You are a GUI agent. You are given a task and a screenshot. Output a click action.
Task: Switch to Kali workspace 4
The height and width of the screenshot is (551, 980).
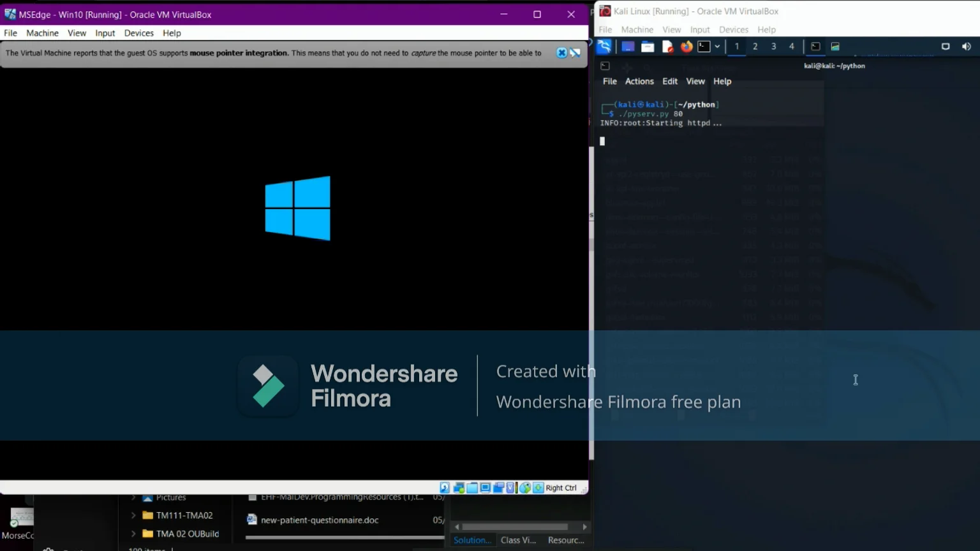pos(792,47)
